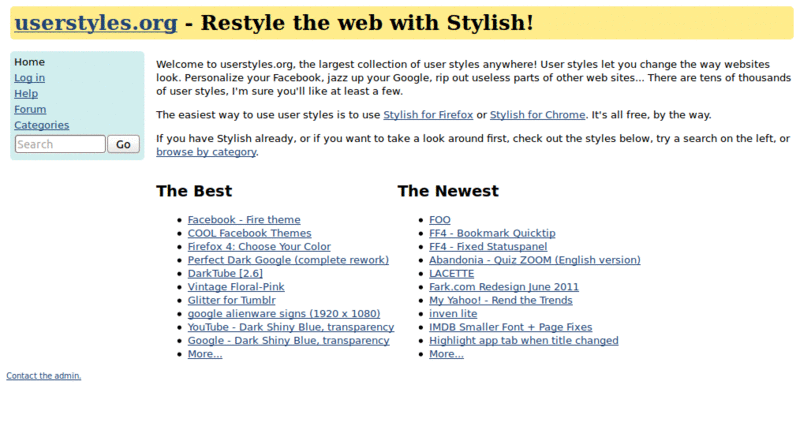Open Perfect Dark Google (complete rework)
The width and height of the screenshot is (800, 441).
click(x=288, y=260)
